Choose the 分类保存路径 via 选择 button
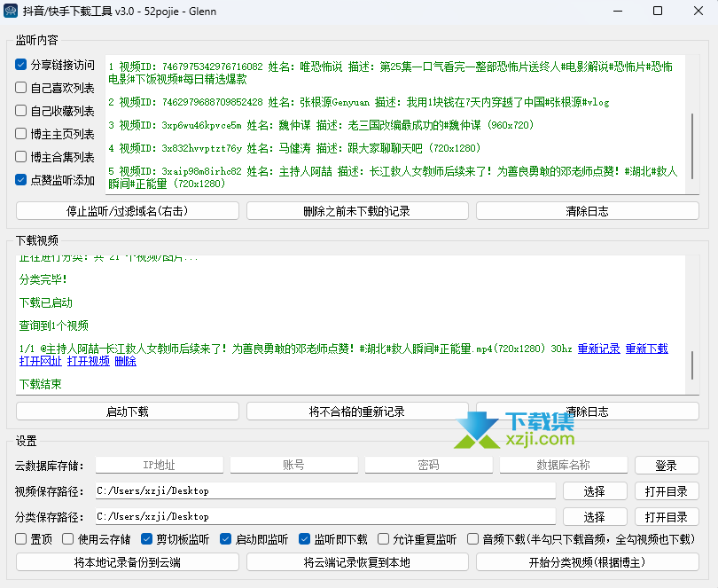The height and width of the screenshot is (588, 718). [595, 516]
